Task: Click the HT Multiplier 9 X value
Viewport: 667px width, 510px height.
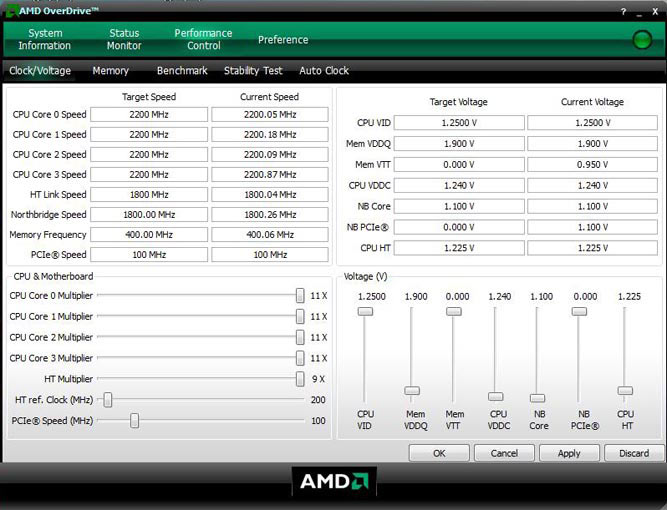Action: pos(318,379)
